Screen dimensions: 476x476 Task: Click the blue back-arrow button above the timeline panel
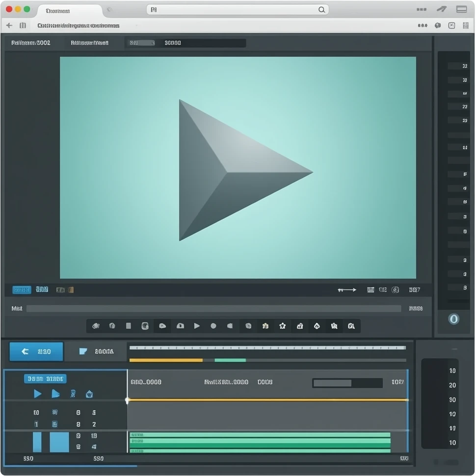pos(36,351)
